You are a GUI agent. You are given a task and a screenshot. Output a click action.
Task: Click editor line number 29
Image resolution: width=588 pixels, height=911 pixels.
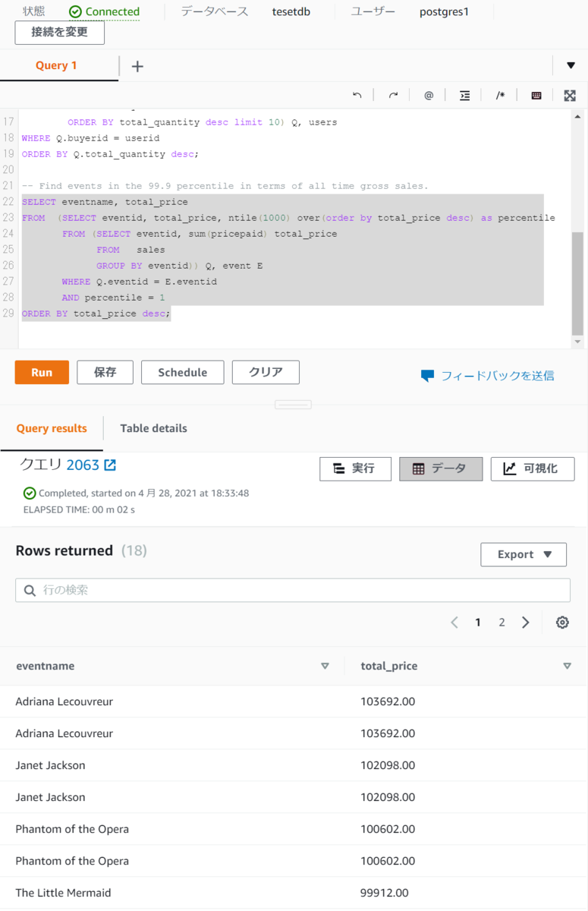[8, 314]
